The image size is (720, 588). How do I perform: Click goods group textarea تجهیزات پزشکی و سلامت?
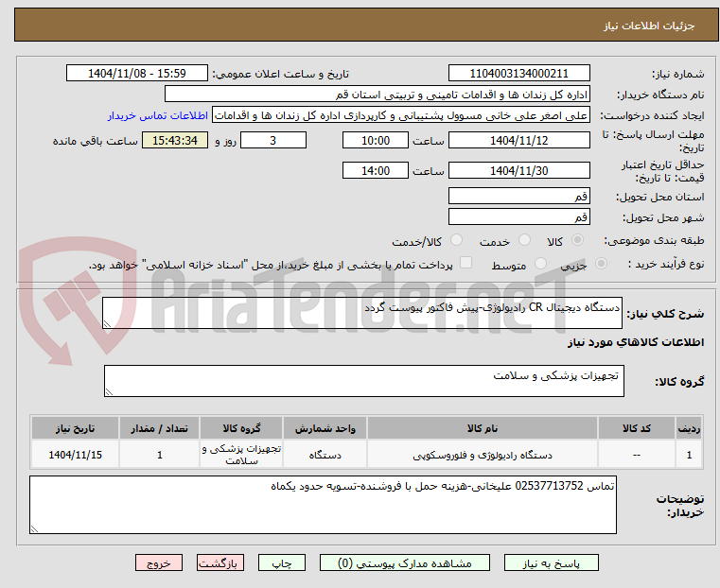(364, 381)
